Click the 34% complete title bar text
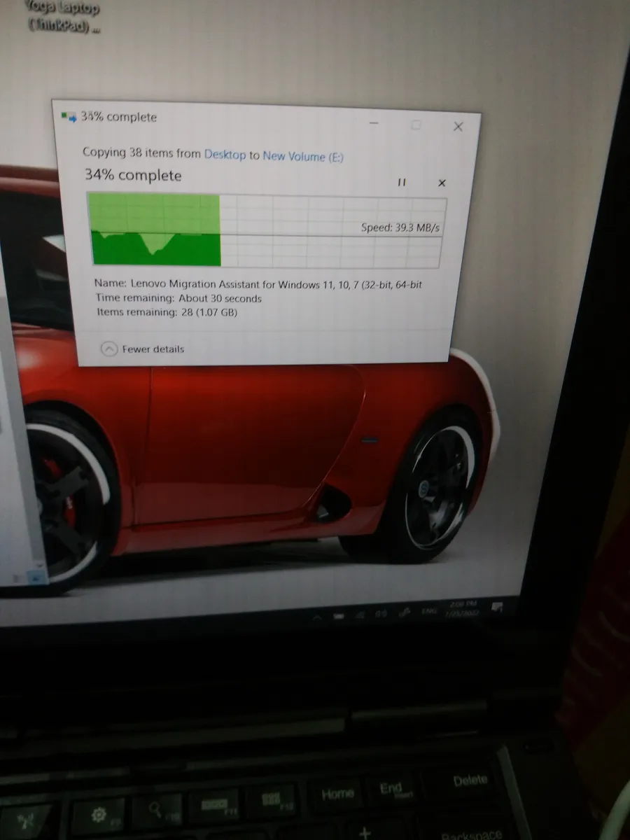The height and width of the screenshot is (840, 630). point(119,117)
